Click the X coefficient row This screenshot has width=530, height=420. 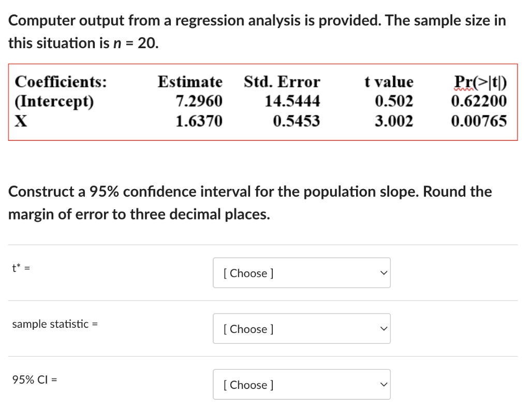point(20,121)
